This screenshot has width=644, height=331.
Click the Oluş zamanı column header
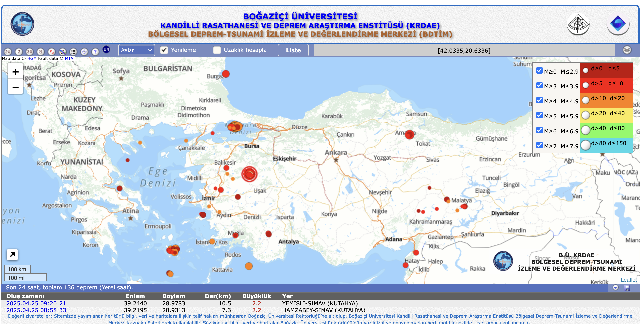[25, 296]
